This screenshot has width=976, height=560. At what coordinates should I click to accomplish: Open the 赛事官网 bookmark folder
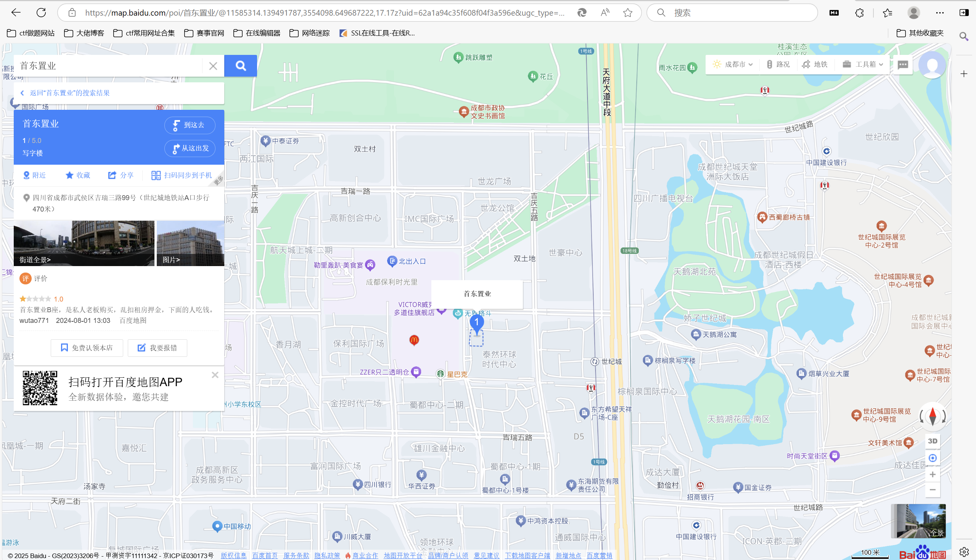point(204,33)
